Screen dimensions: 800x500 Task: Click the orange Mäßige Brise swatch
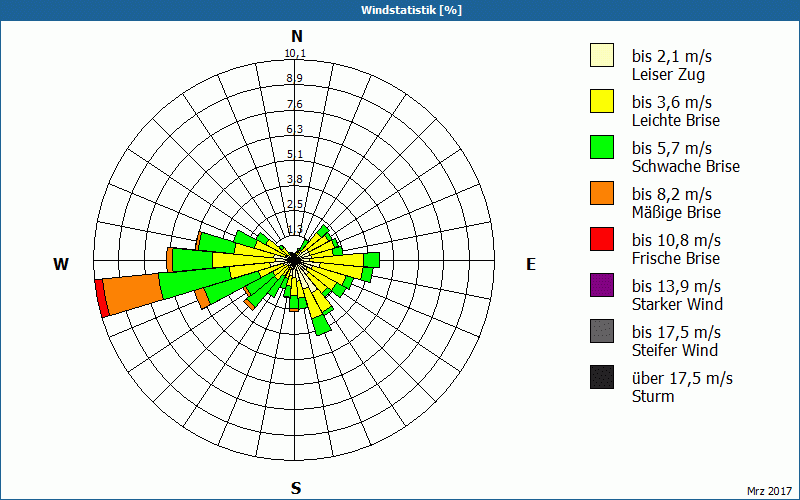click(602, 193)
